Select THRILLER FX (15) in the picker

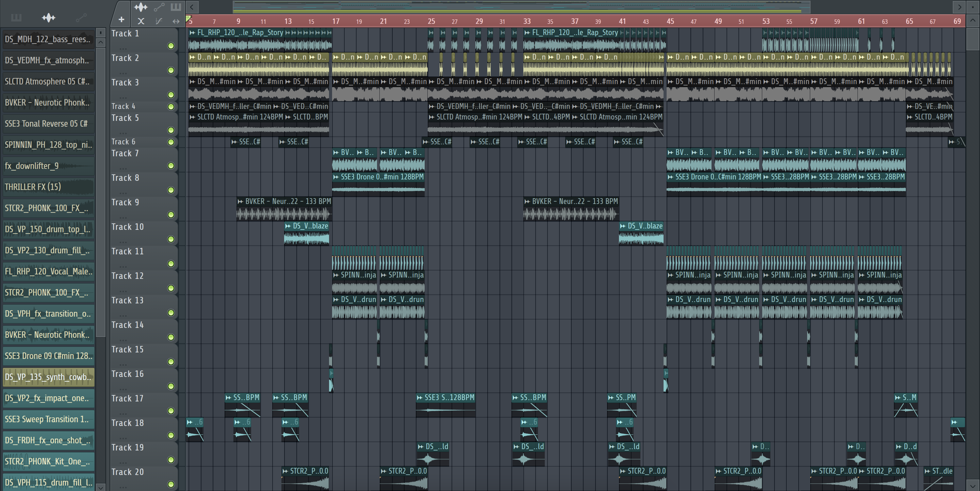coord(48,187)
